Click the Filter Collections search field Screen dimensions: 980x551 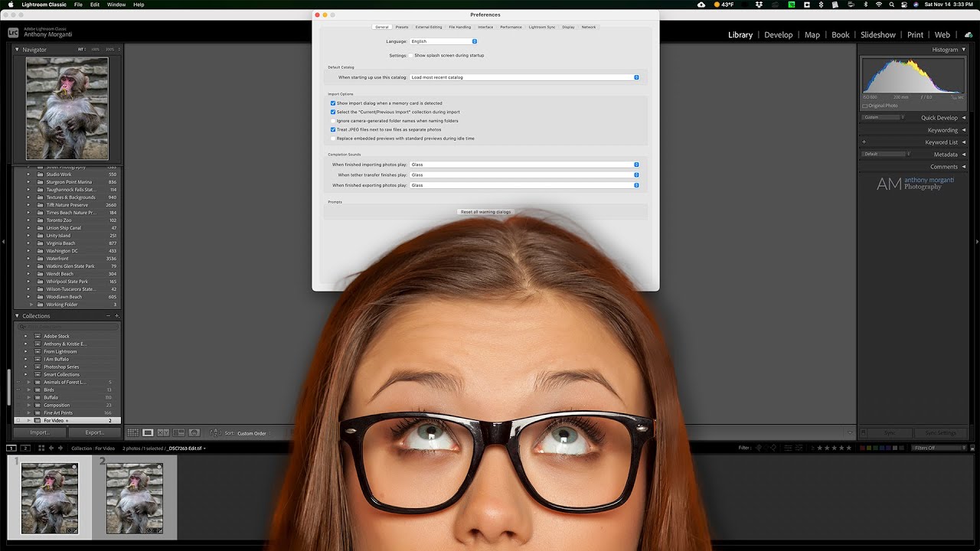[69, 327]
